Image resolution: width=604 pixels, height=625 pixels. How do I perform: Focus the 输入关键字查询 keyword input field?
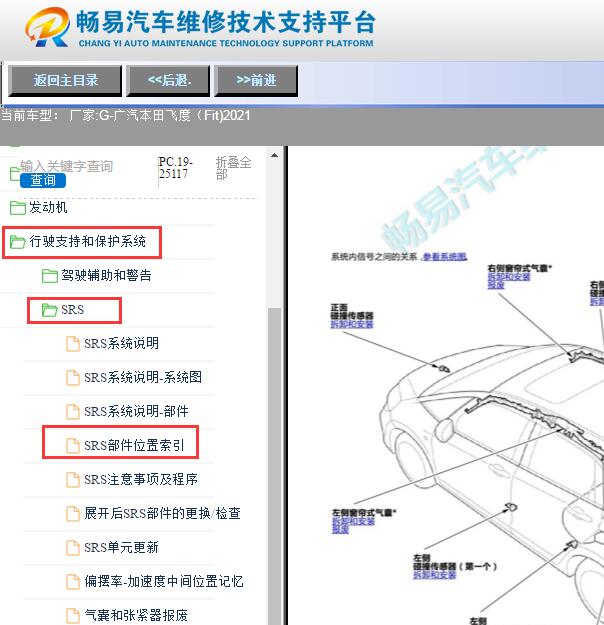[x=67, y=166]
